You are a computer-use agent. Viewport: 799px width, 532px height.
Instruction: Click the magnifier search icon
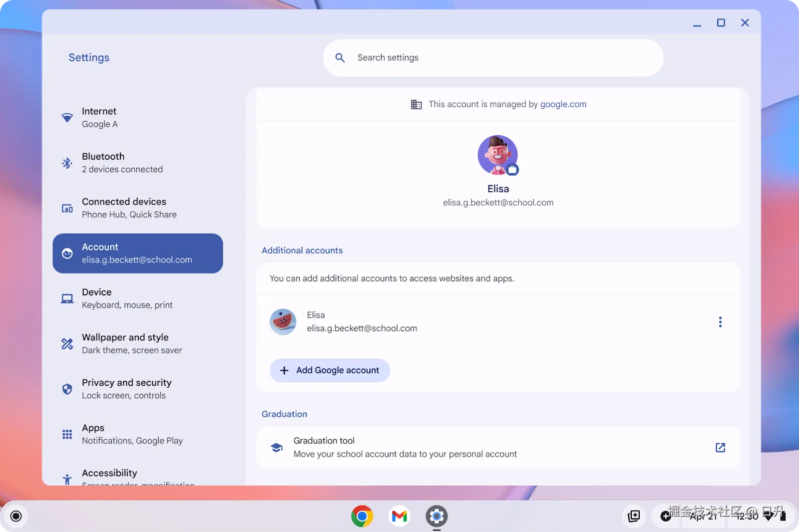[340, 58]
